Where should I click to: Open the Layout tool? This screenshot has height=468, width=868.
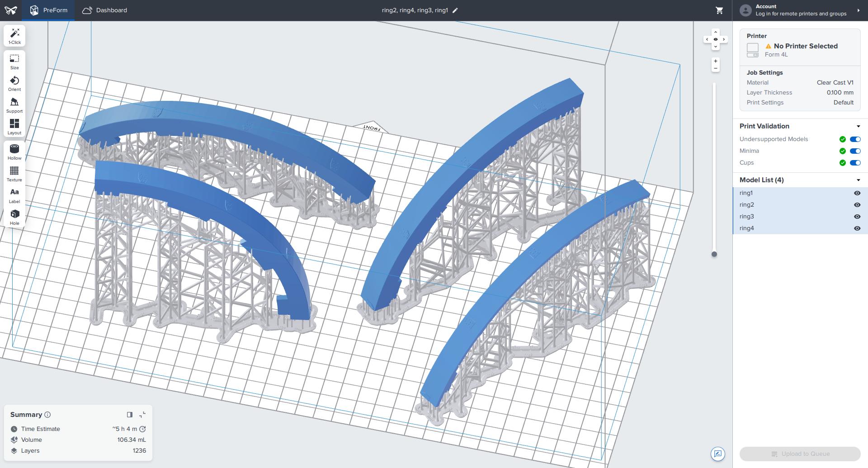coord(14,127)
